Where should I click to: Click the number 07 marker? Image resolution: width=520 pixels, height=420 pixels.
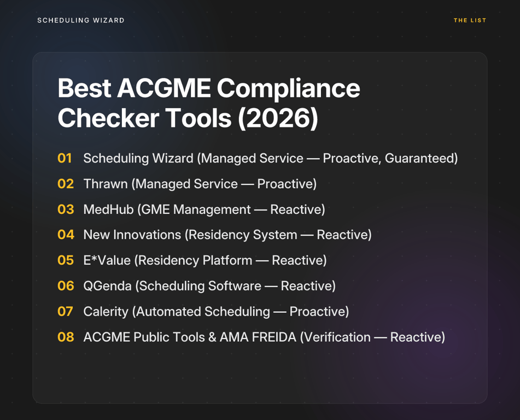click(x=65, y=312)
